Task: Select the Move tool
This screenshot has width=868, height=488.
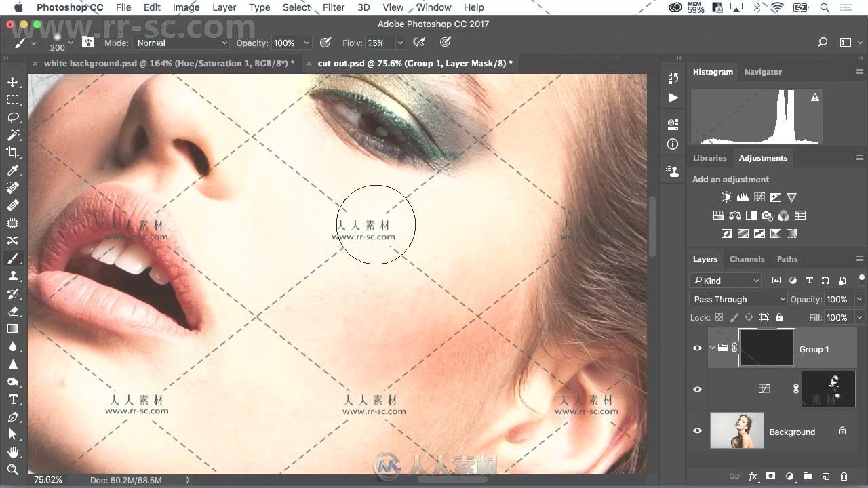Action: coord(13,82)
